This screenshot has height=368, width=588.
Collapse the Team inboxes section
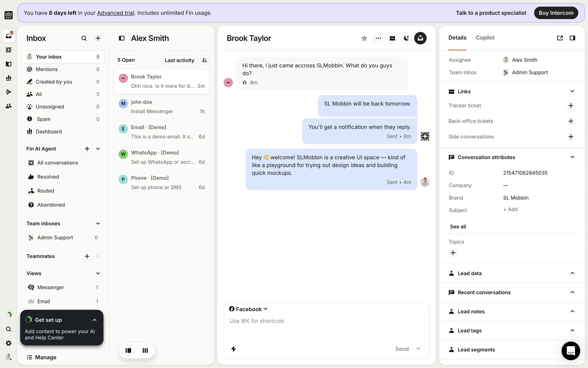coord(98,224)
